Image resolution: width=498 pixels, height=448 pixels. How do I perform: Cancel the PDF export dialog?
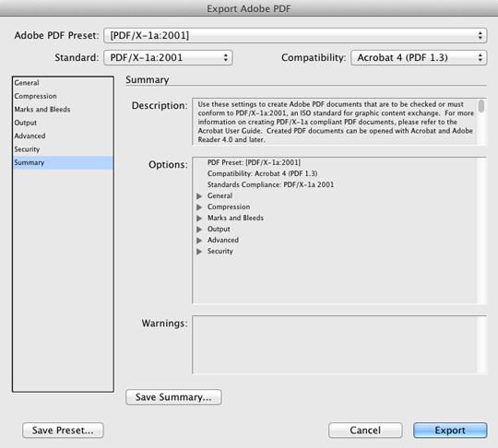coord(365,430)
